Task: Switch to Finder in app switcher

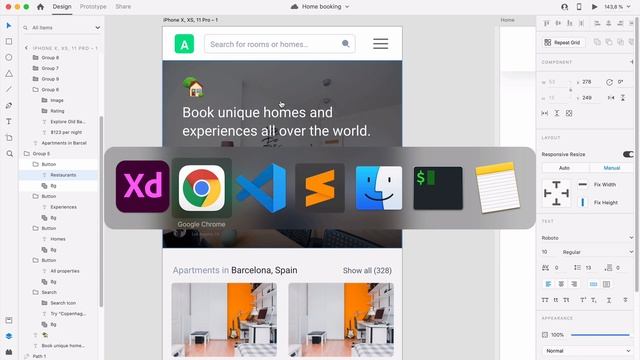Action: 379,188
